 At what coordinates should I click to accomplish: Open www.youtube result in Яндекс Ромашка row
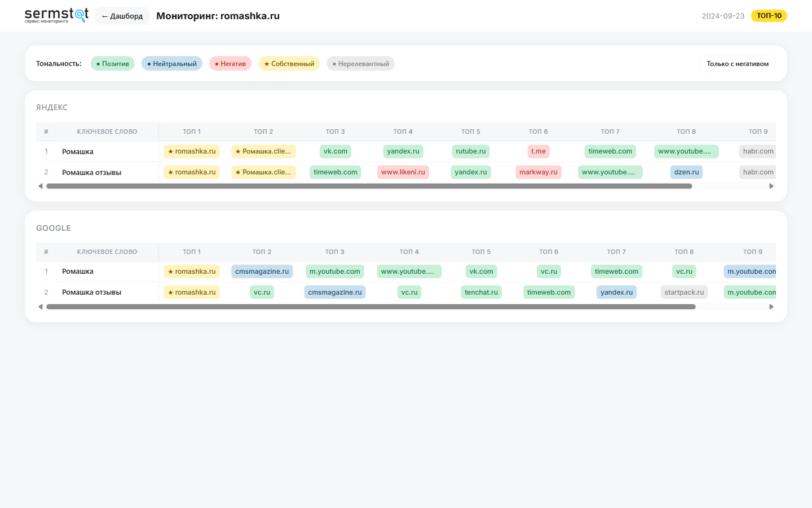(x=686, y=151)
